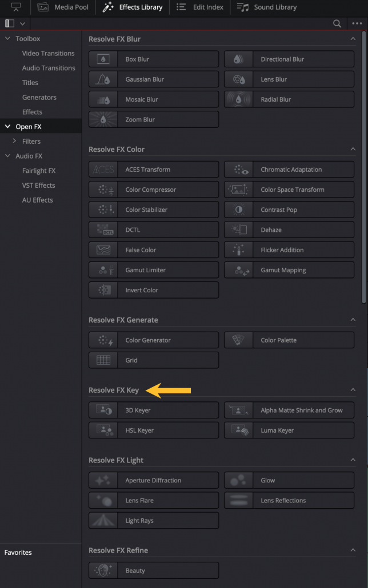Viewport: 368px width, 588px height.
Task: Collapse the Resolve FX Color section
Action: (x=353, y=149)
